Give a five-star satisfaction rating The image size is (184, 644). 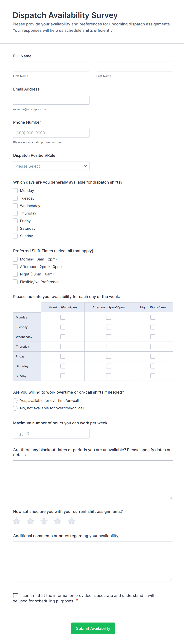(71, 521)
